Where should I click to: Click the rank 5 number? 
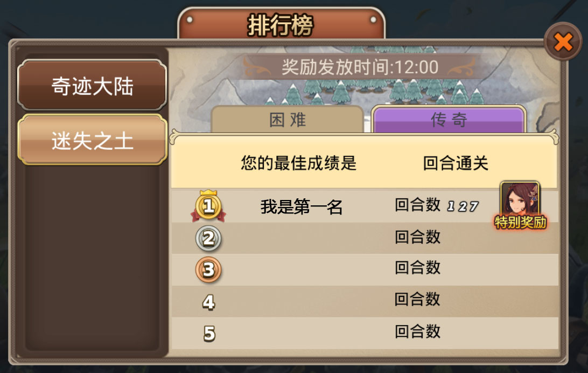(x=209, y=333)
